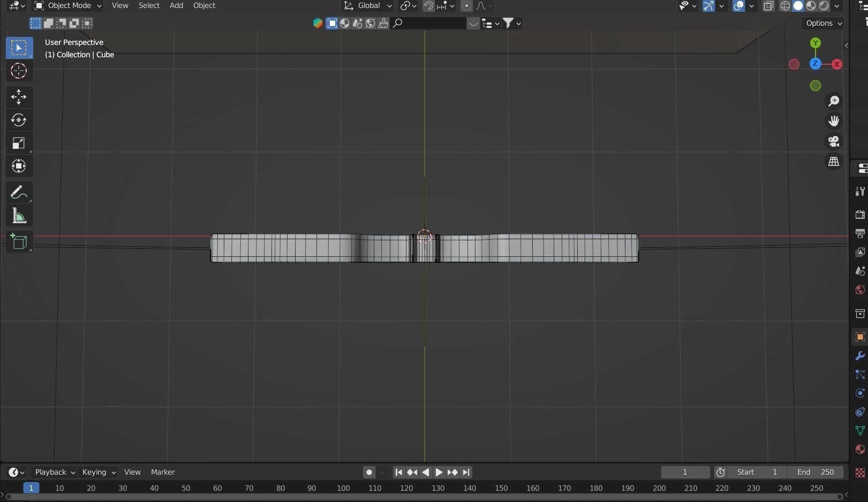Open the Material properties tab
Screen dimensions: 868x502
860,449
